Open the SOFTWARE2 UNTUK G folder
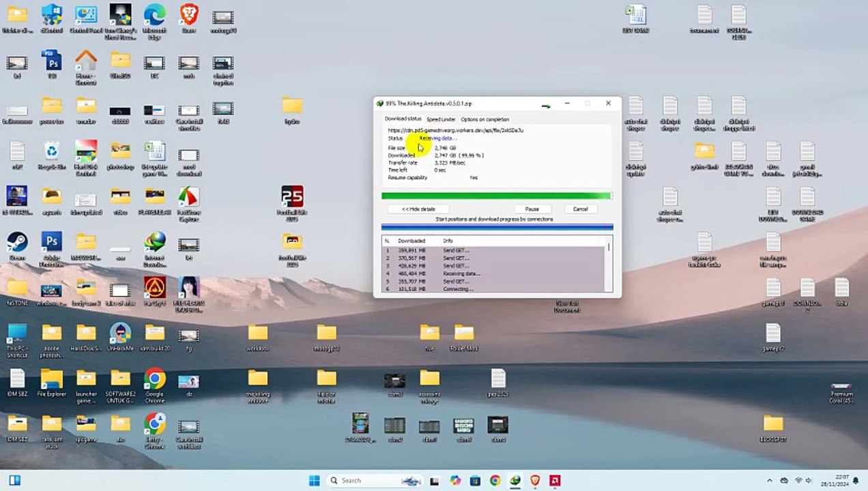 [120, 385]
